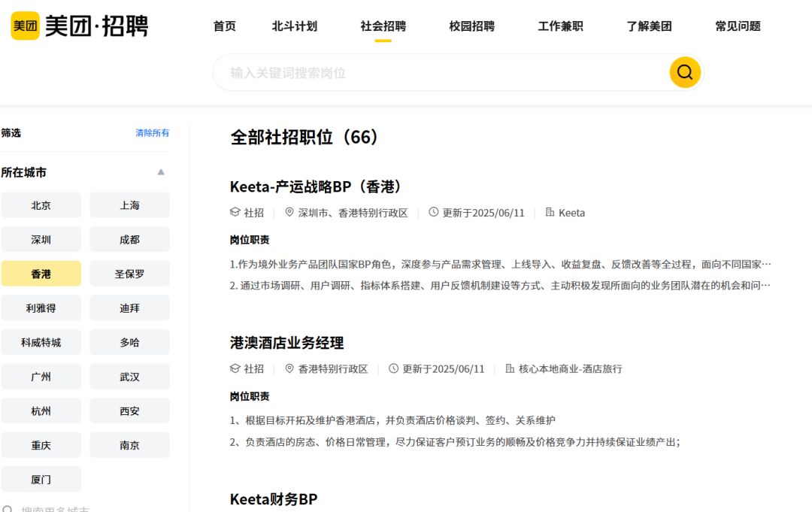Choose the 武汉 city filter

(129, 377)
